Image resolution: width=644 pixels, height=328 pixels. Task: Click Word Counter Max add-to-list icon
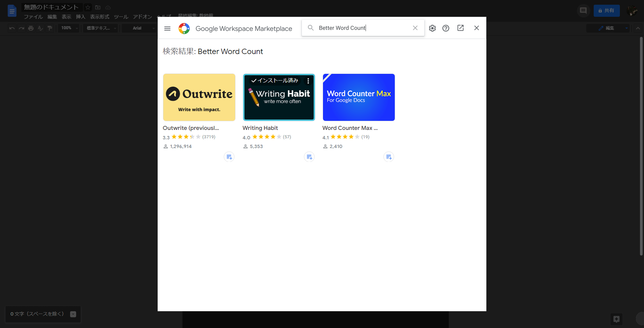coord(389,157)
